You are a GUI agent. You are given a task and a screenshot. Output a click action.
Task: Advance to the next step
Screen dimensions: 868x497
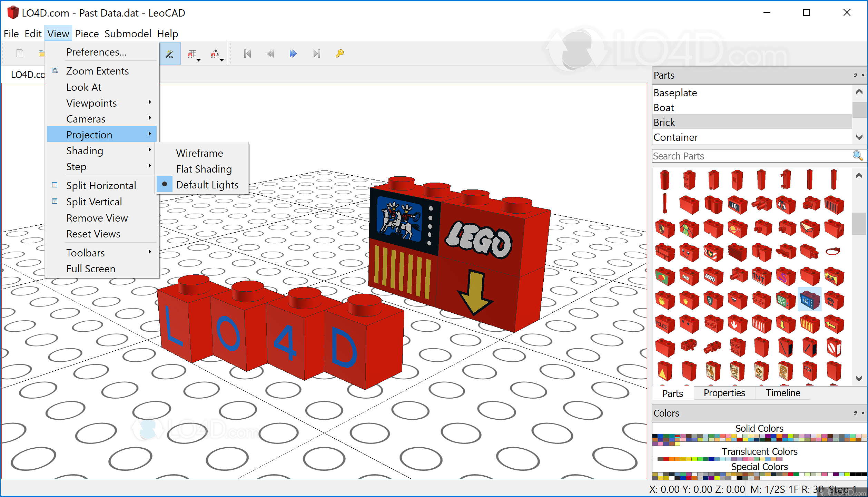pyautogui.click(x=293, y=53)
